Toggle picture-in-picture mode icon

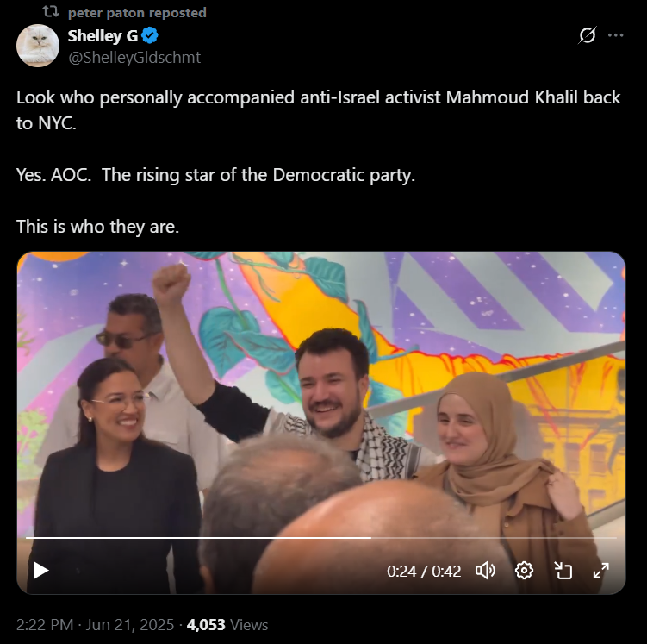point(563,571)
